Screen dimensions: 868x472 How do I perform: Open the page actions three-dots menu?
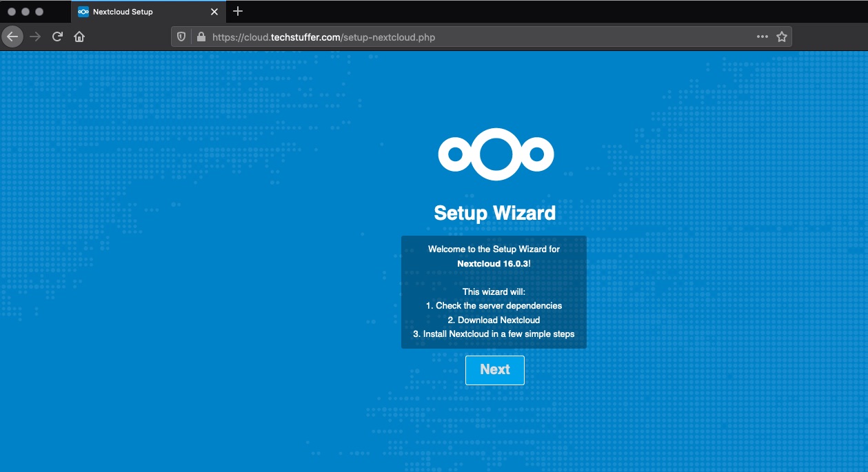click(x=763, y=37)
